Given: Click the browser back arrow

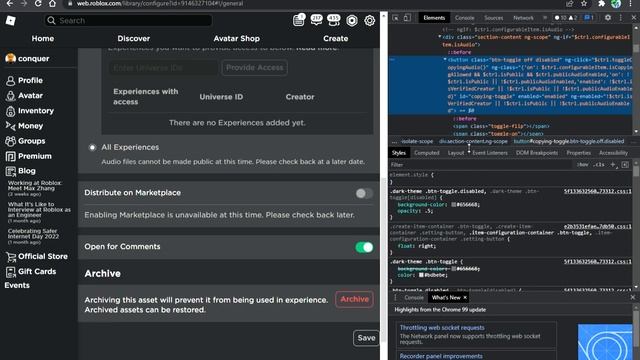Looking at the screenshot, I should click(10, 3).
